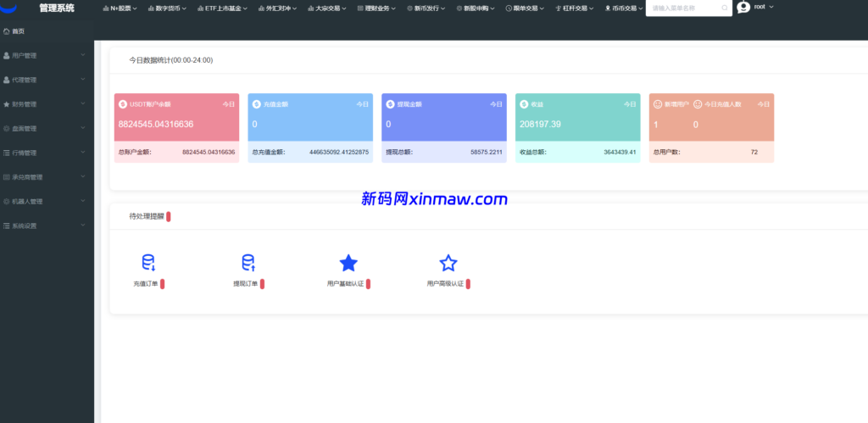The height and width of the screenshot is (423, 868).
Task: Expand 盘面管理 with its chevron
Action: (83, 128)
